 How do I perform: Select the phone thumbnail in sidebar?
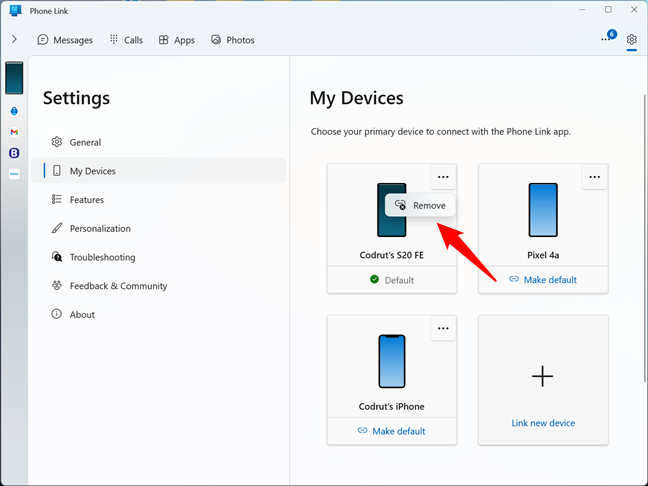click(x=14, y=78)
